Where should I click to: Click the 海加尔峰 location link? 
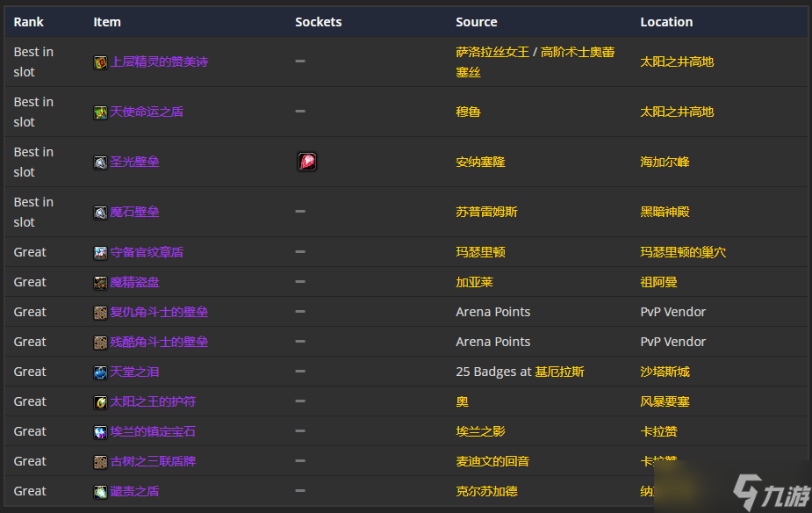665,163
